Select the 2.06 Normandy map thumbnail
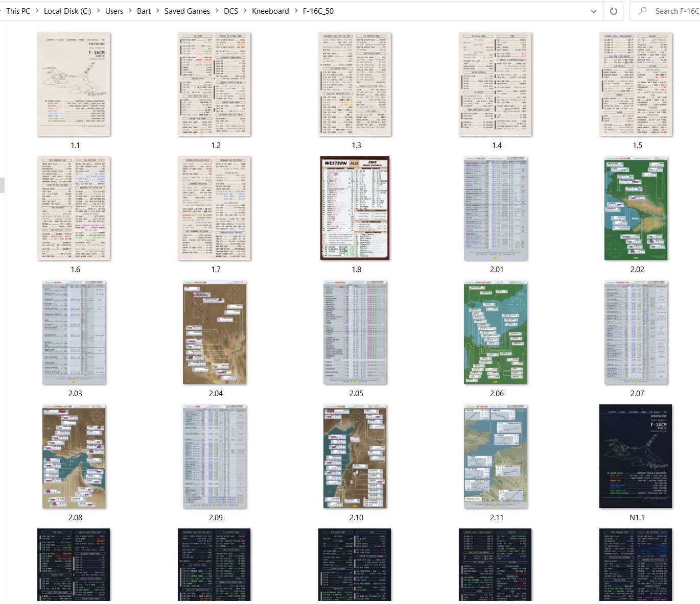 [x=496, y=332]
